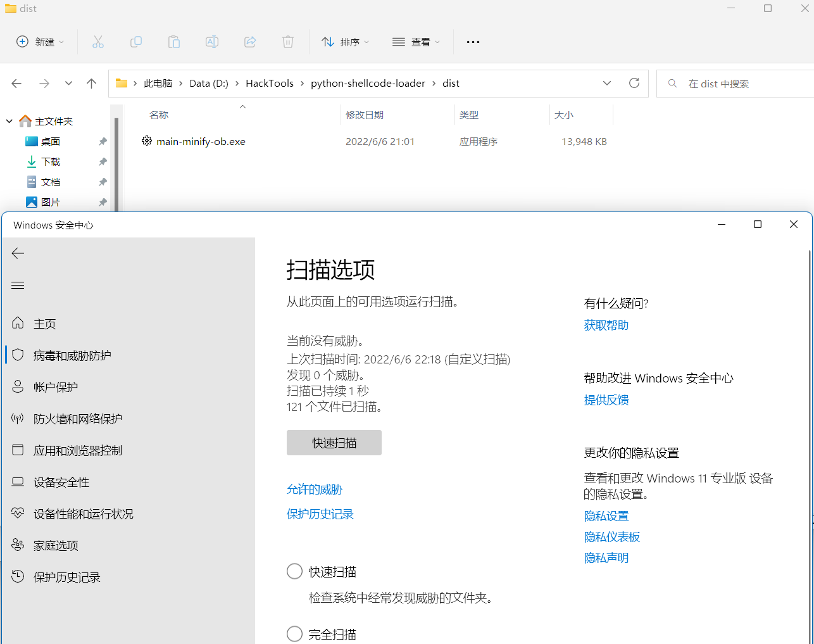This screenshot has width=814, height=644.
Task: Go forward using Explorer's forward arrow
Action: [x=44, y=84]
